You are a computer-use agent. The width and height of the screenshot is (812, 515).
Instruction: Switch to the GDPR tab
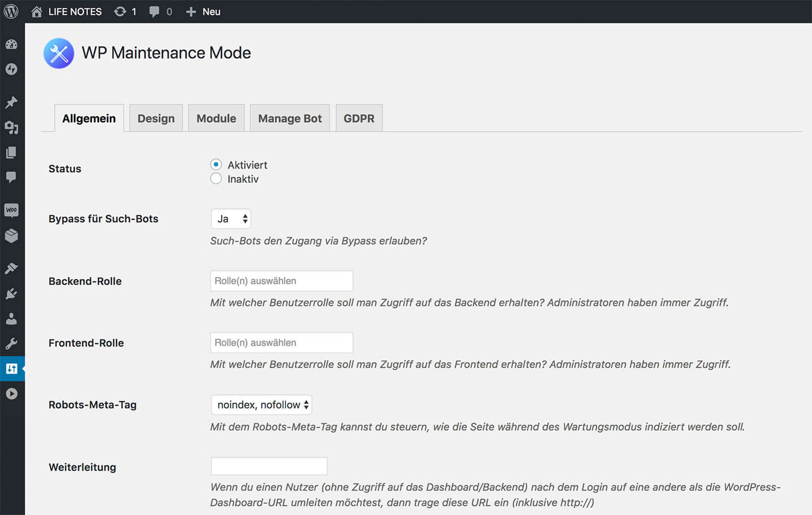pos(359,118)
